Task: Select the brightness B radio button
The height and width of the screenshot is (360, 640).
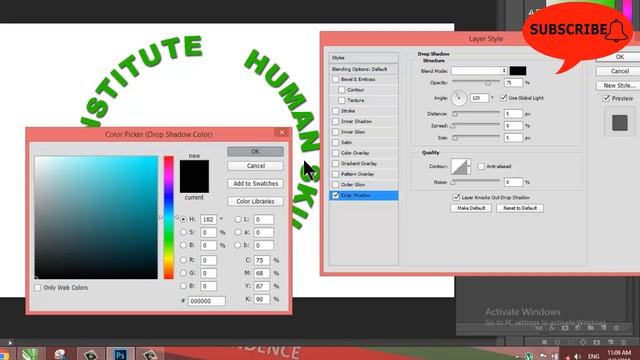Action: pos(183,245)
